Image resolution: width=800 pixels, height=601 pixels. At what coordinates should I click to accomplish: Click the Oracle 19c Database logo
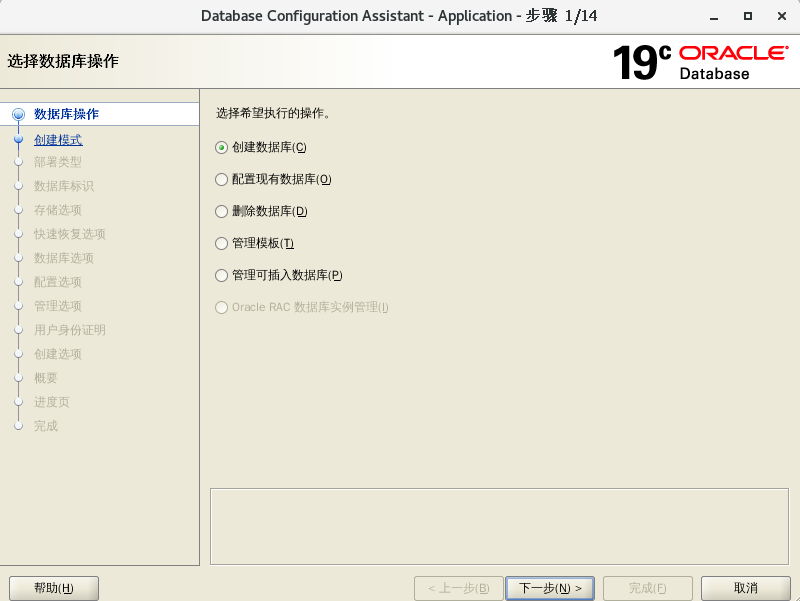point(700,62)
